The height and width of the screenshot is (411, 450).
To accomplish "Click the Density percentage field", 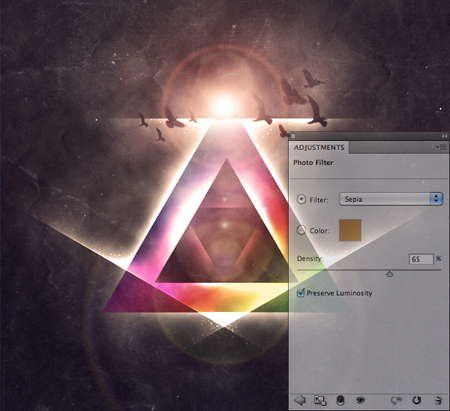I will [421, 259].
